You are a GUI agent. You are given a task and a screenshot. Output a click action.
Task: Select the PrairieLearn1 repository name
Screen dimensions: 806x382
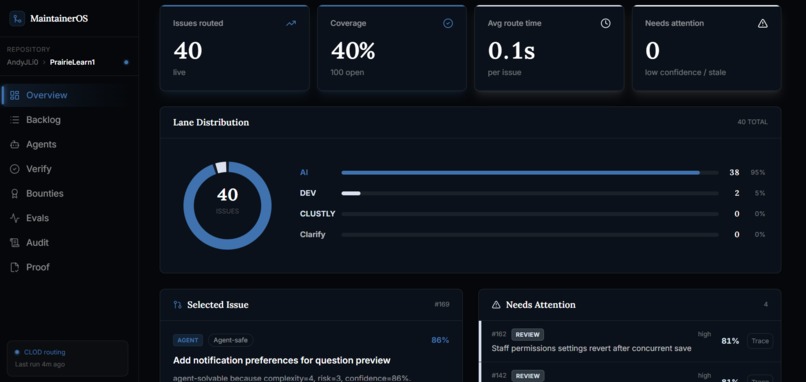point(72,62)
